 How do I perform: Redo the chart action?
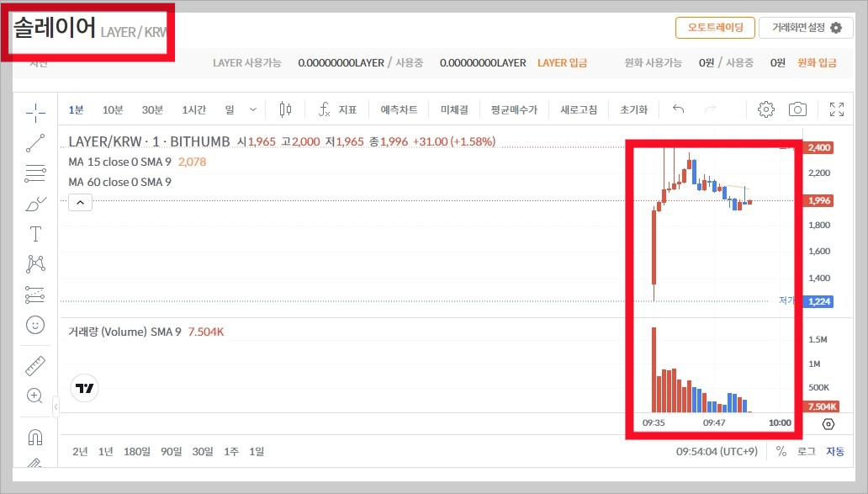[710, 109]
